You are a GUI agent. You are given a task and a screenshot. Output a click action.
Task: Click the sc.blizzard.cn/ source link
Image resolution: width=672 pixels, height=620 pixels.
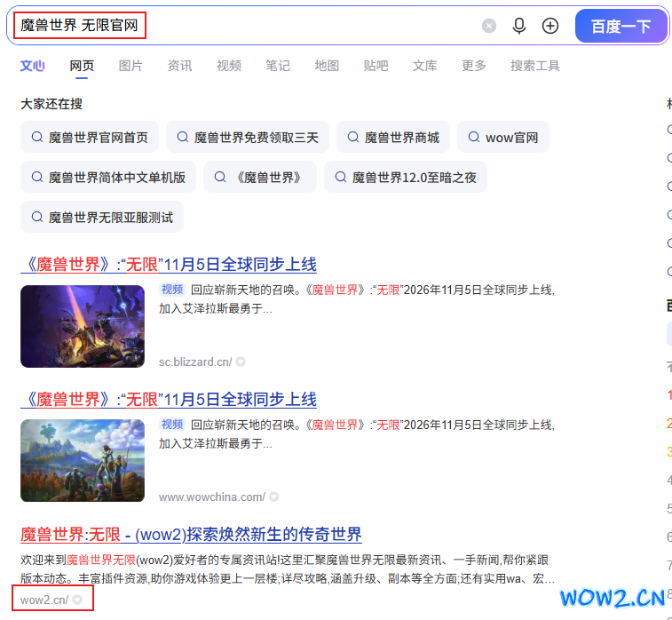pos(195,362)
